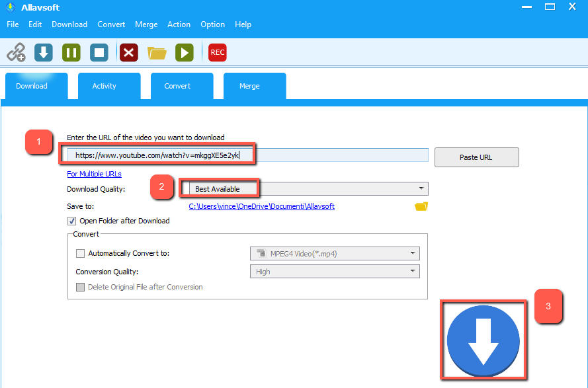Screen dimensions: 588x388
Task: Click into the video URL input field
Action: tap(247, 155)
